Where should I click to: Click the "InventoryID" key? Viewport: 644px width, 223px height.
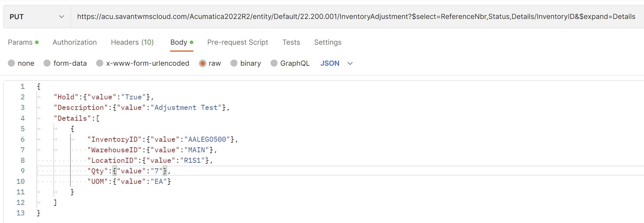(x=115, y=139)
